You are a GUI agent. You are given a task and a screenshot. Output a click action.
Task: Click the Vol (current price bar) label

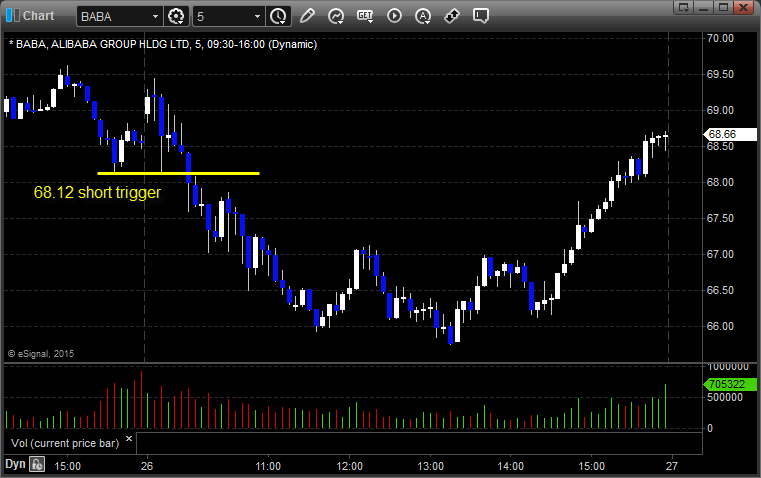click(x=65, y=443)
